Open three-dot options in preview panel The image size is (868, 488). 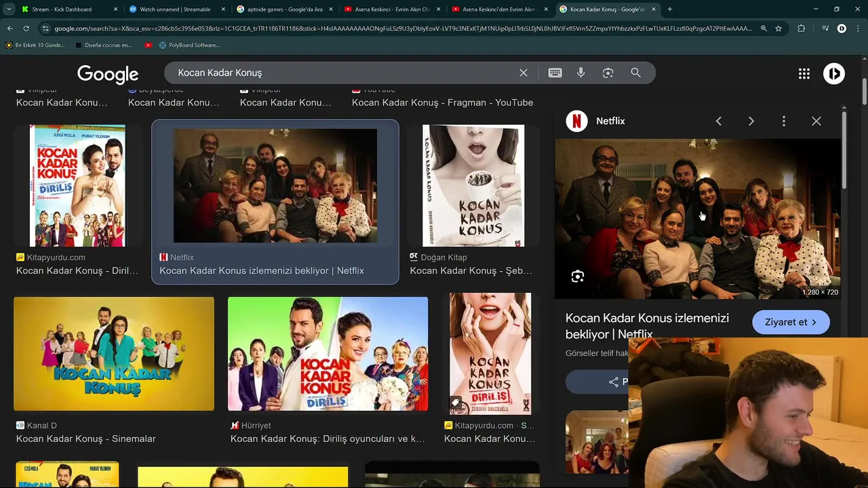(784, 121)
